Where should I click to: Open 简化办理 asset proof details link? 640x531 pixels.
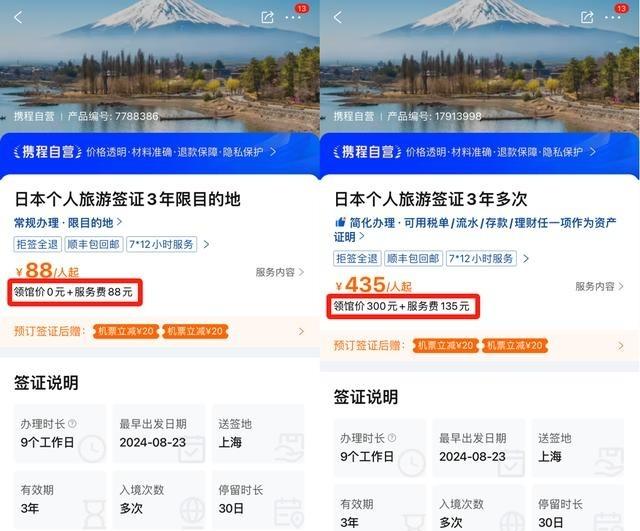[x=475, y=229]
